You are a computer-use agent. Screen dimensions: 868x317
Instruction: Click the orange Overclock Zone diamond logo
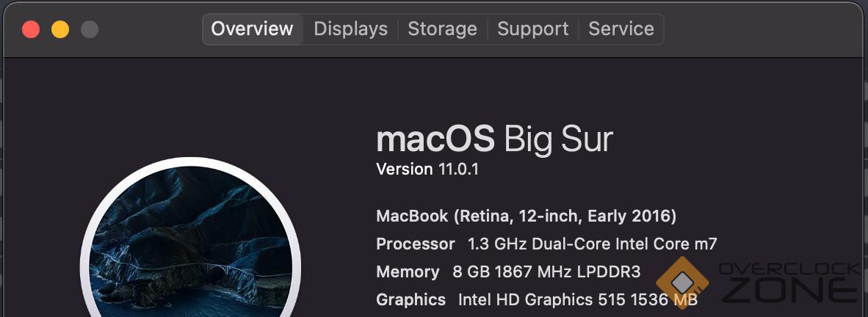coord(683,283)
